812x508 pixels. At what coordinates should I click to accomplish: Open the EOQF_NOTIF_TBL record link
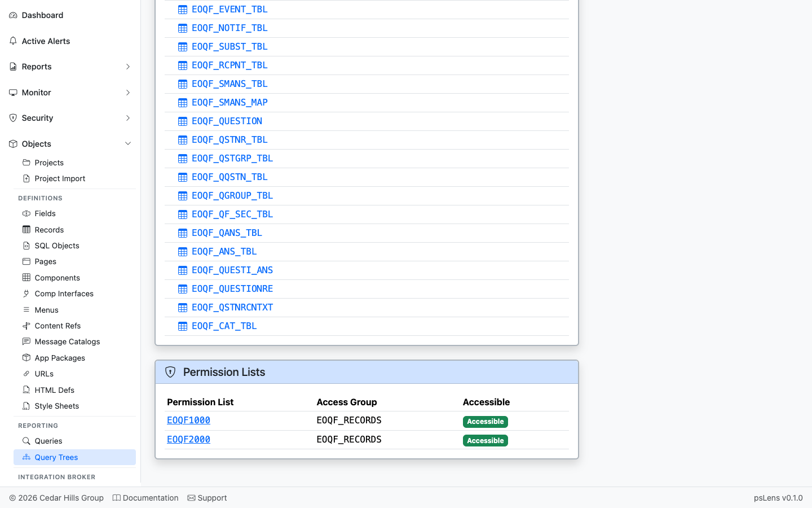(x=230, y=28)
